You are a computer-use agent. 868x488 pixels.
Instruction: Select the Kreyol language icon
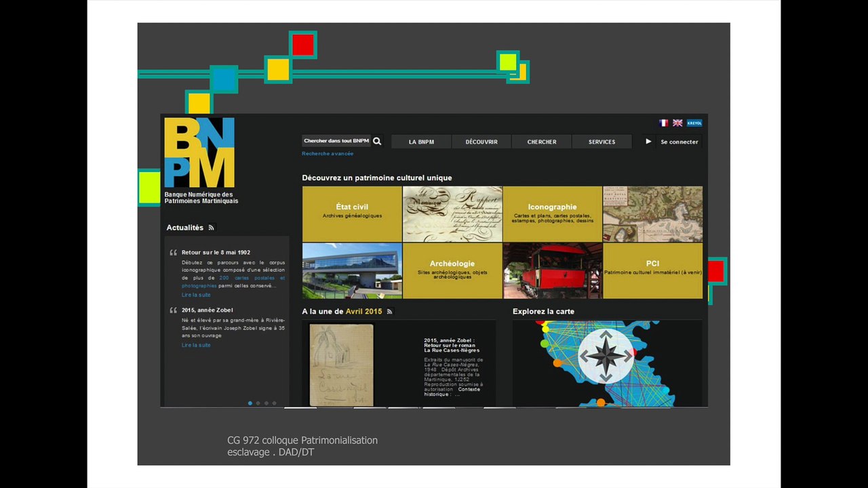coord(694,123)
